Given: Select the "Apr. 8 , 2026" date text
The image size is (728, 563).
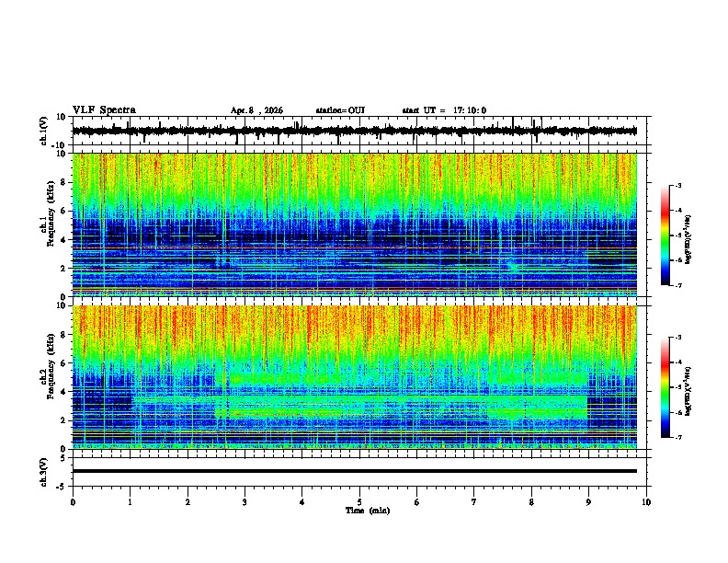Looking at the screenshot, I should 256,110.
